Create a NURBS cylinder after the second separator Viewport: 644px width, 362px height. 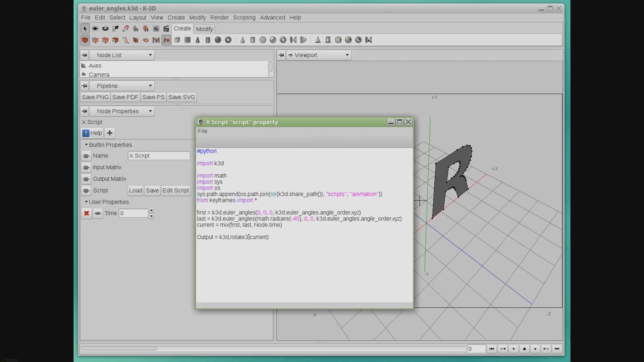tap(328, 40)
